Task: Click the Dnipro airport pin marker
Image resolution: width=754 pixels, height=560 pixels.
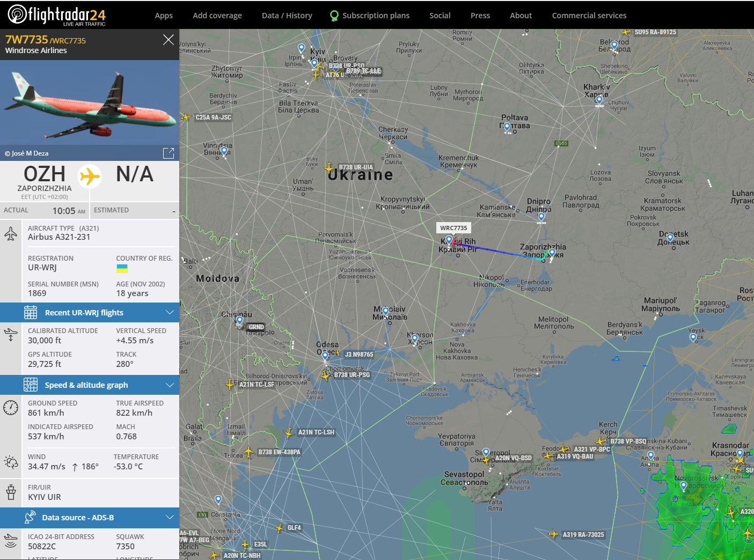Action: [541, 217]
